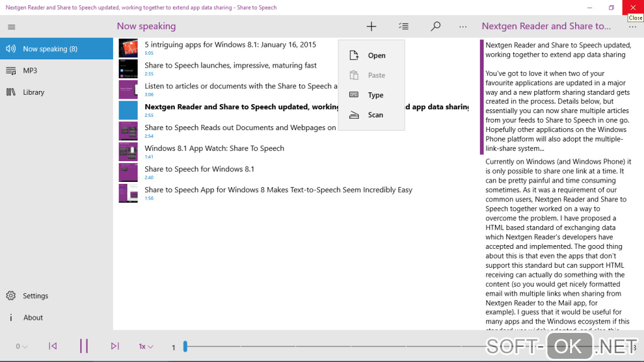Move the playback progress slider thumb
Image resolution: width=644 pixels, height=362 pixels.
[x=185, y=346]
